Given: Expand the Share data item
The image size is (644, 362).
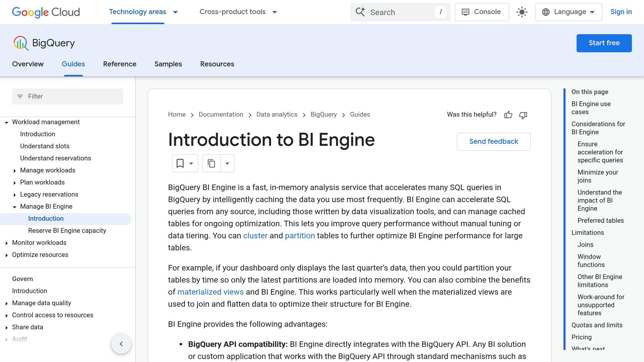Looking at the screenshot, I should [6, 328].
